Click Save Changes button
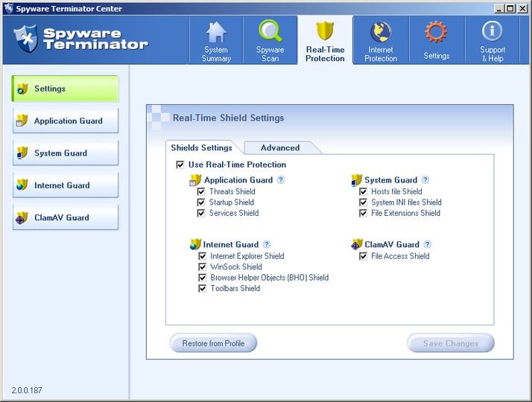Image resolution: width=532 pixels, height=402 pixels. coord(451,343)
